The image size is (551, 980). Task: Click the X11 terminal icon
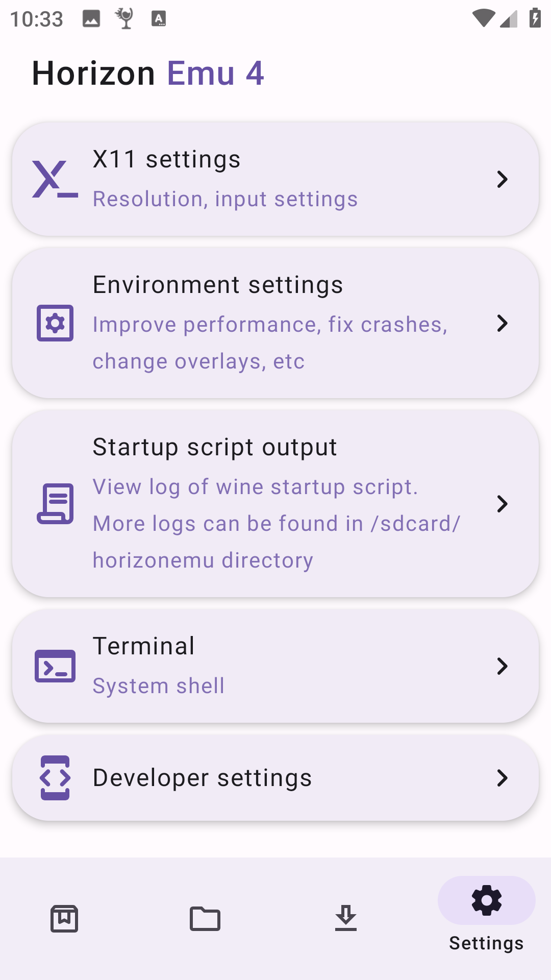click(55, 179)
